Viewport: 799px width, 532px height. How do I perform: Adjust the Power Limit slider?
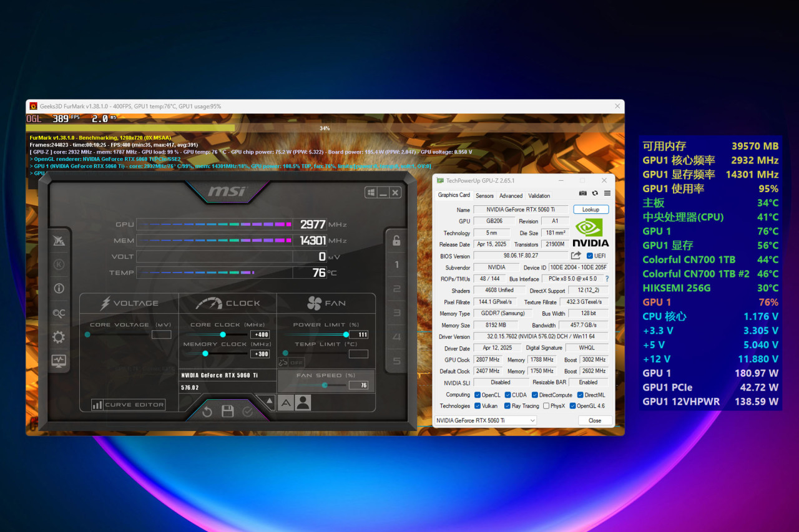point(314,335)
